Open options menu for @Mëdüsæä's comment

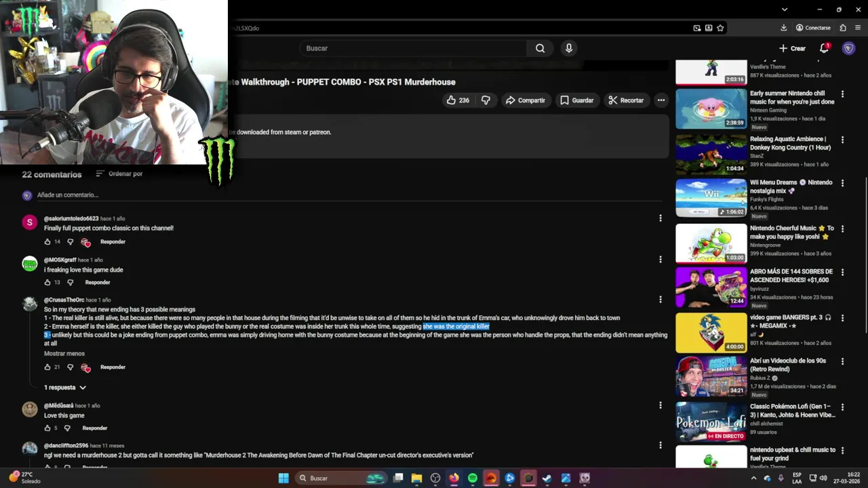coord(660,405)
